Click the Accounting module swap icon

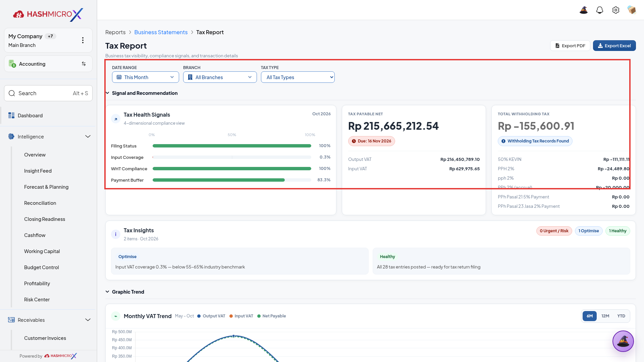pyautogui.click(x=84, y=64)
